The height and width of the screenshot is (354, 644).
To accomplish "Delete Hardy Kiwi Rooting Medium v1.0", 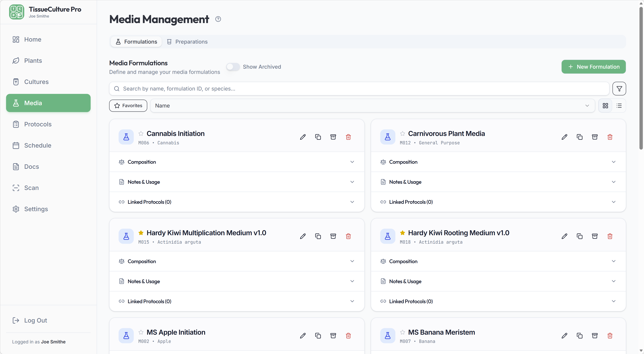I will click(x=610, y=236).
